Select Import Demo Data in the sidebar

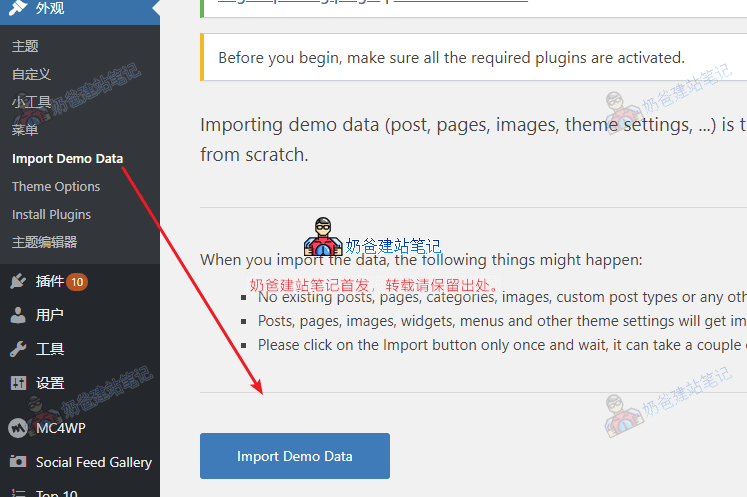click(x=67, y=158)
